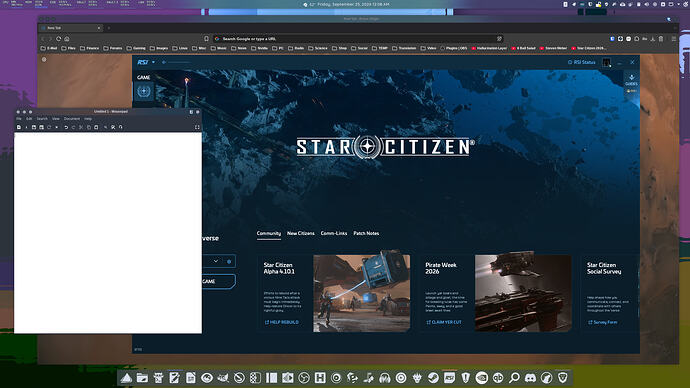Open the Survey Form link

click(x=603, y=322)
